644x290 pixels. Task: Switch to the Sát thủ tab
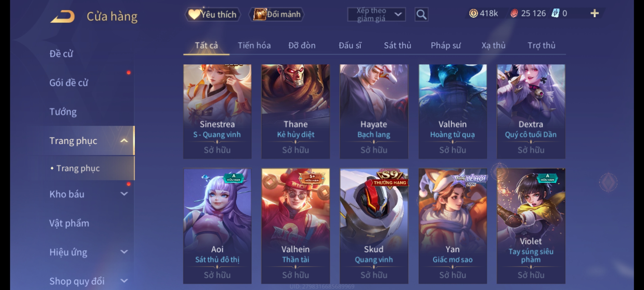[x=397, y=45]
